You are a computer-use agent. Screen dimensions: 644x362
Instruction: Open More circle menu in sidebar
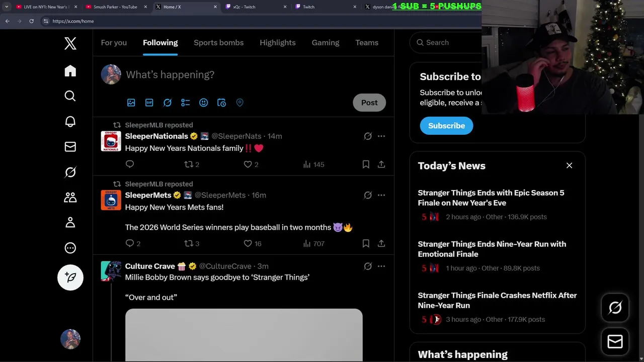(70, 248)
